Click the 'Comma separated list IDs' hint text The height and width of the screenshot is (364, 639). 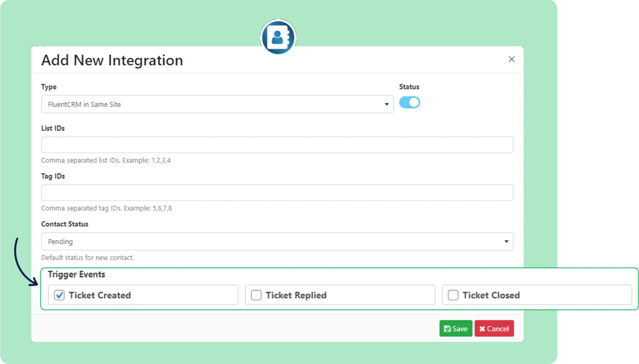click(106, 160)
